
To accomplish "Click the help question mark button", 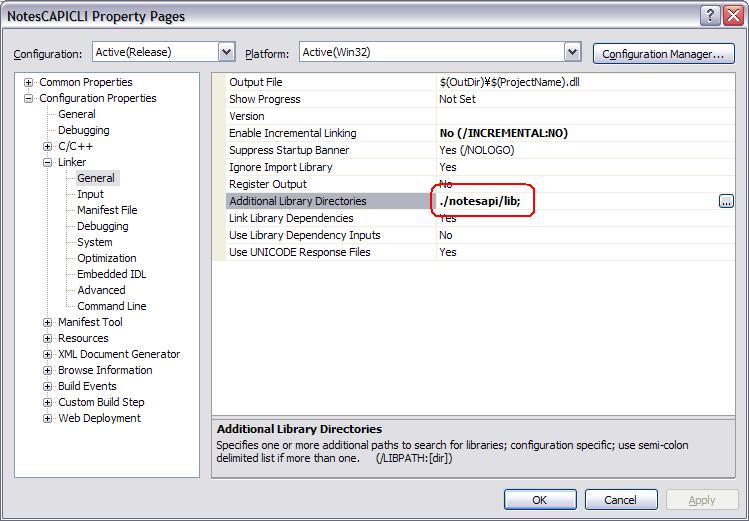I will pos(710,16).
